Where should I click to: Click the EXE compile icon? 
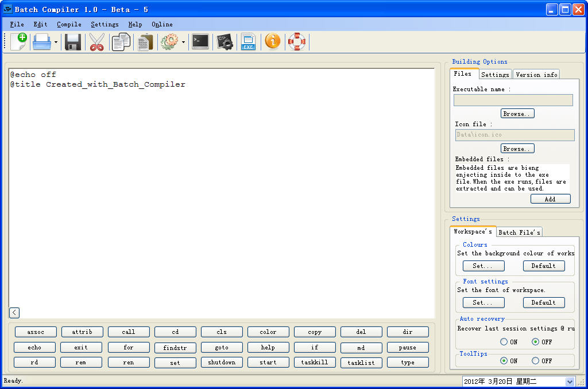point(248,42)
